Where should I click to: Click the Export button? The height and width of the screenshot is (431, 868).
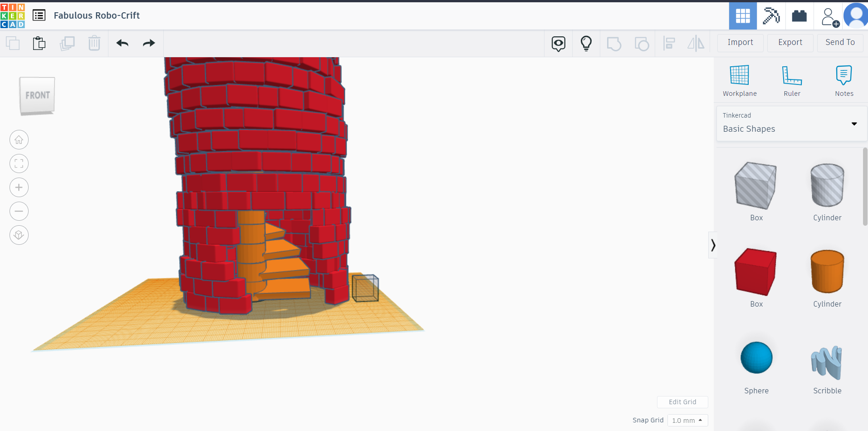click(x=790, y=42)
